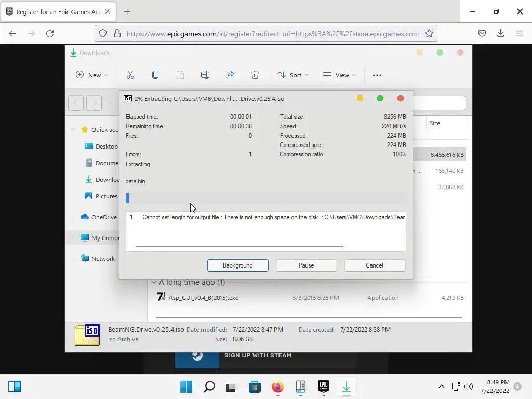Open the View dropdown
The image size is (532, 399).
click(x=339, y=75)
